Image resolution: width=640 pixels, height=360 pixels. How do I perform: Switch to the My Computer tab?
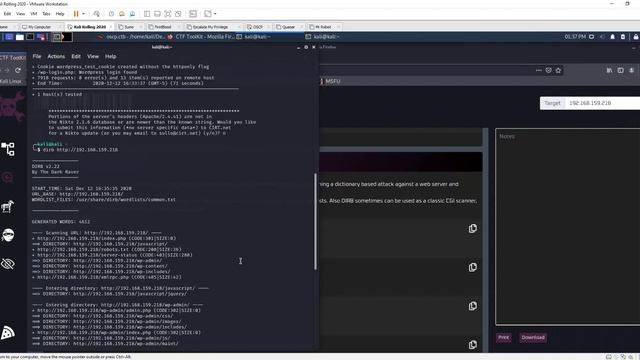point(39,27)
